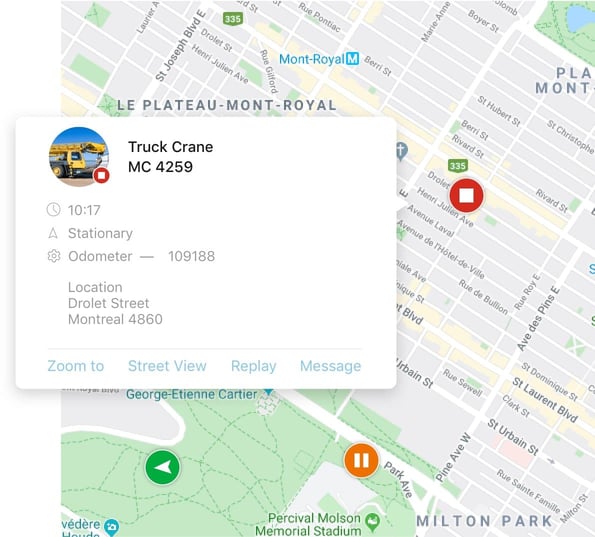Click the George-Etienne Cartier map label
Image resolution: width=595 pixels, height=537 pixels.
[x=192, y=394]
